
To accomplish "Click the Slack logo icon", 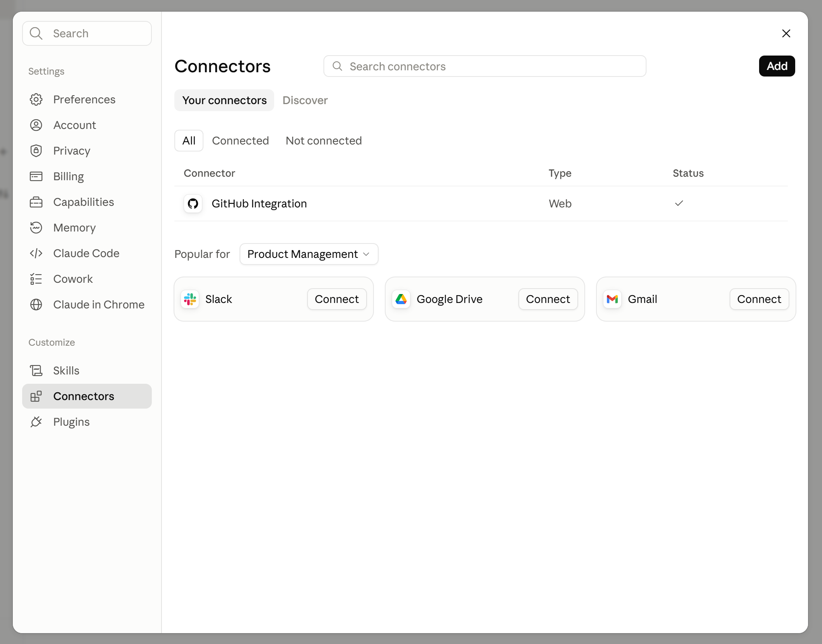I will click(x=190, y=299).
